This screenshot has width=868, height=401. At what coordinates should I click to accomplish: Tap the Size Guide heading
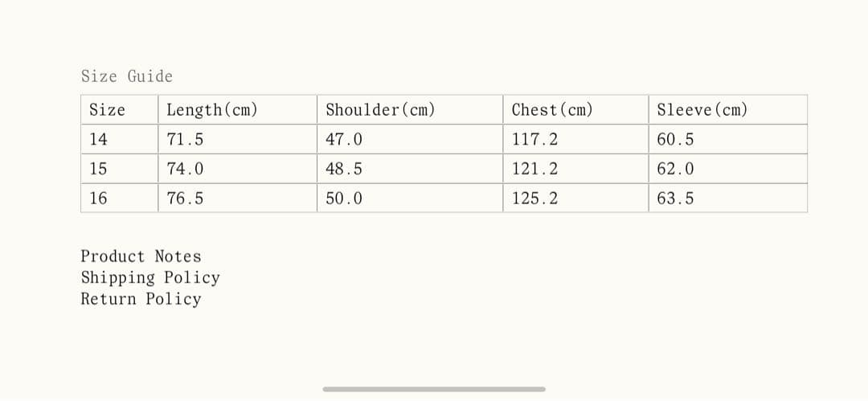[127, 76]
